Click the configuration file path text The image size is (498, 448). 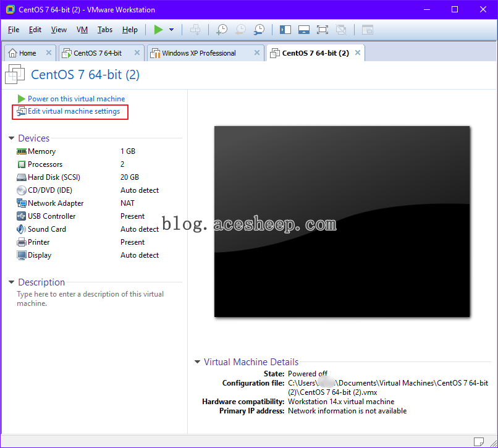(388, 387)
